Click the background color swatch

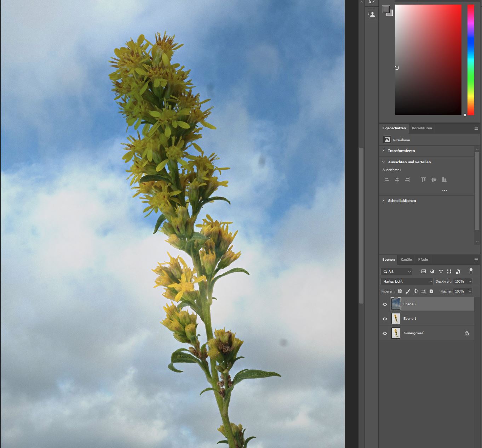click(391, 14)
